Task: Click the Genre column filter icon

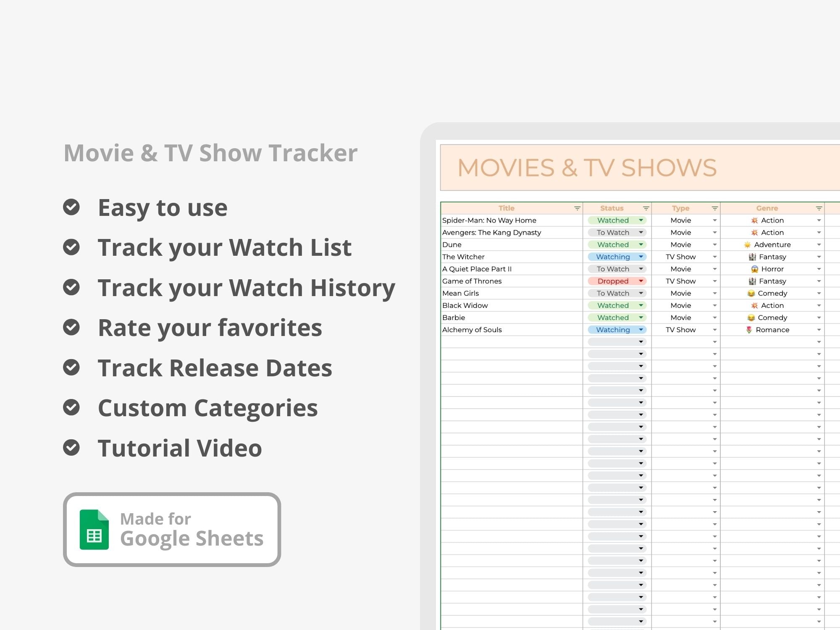Action: tap(819, 208)
